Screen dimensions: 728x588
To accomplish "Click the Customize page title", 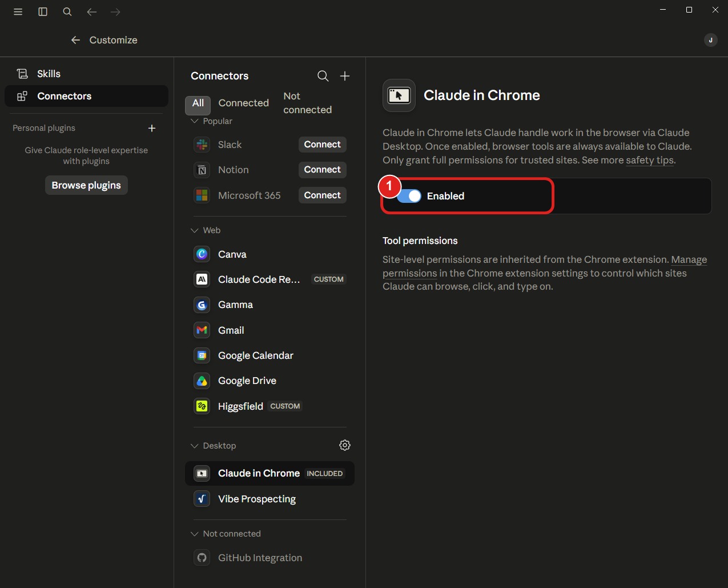I will click(x=114, y=40).
